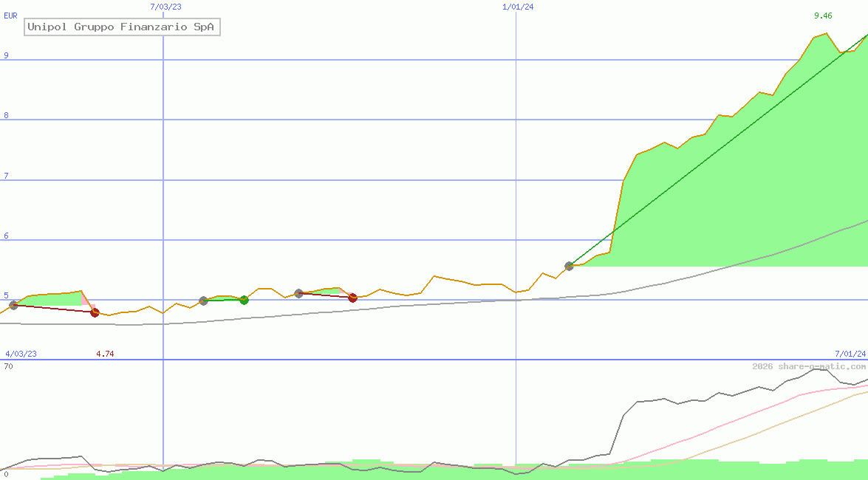This screenshot has height=480, width=868.
Task: Click the green marker dot on the price line
Action: click(244, 300)
